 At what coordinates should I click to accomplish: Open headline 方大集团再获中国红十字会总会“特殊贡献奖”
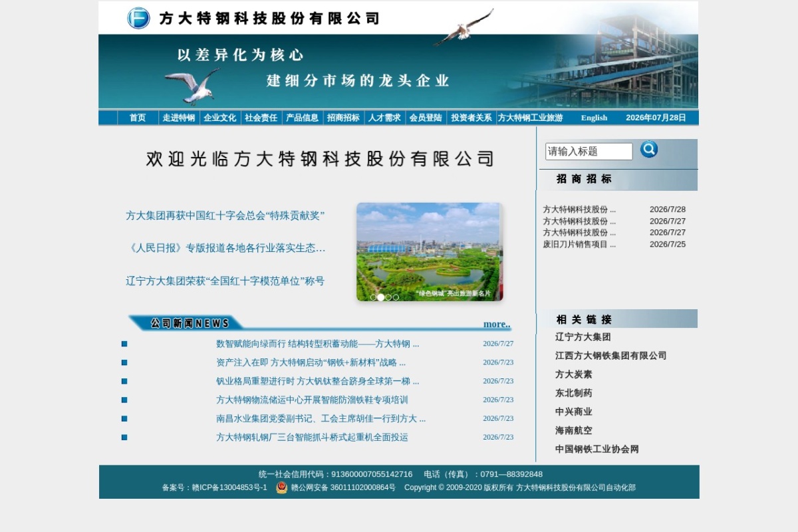click(225, 215)
